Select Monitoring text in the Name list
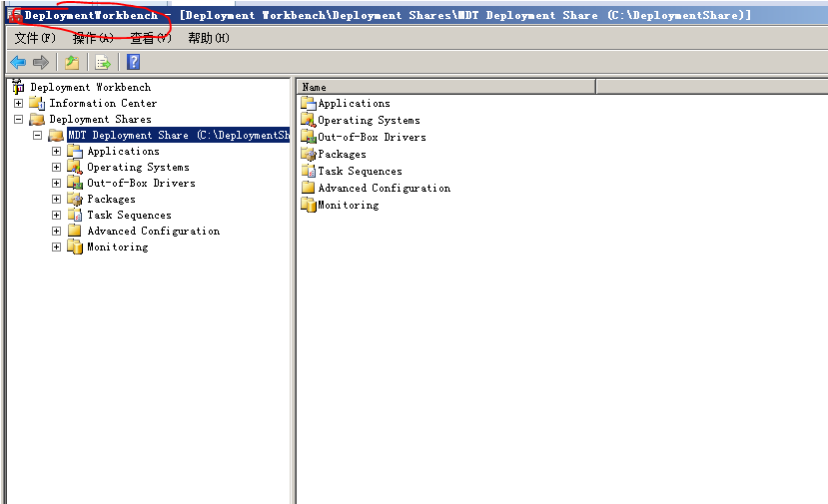 click(x=348, y=205)
